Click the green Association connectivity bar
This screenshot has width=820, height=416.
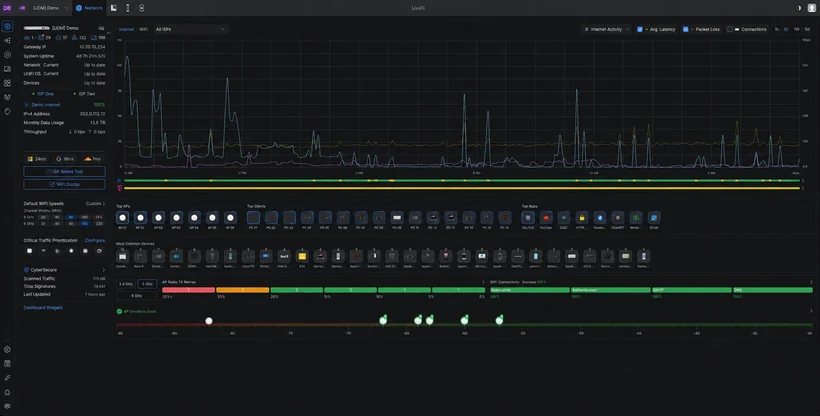coord(530,290)
